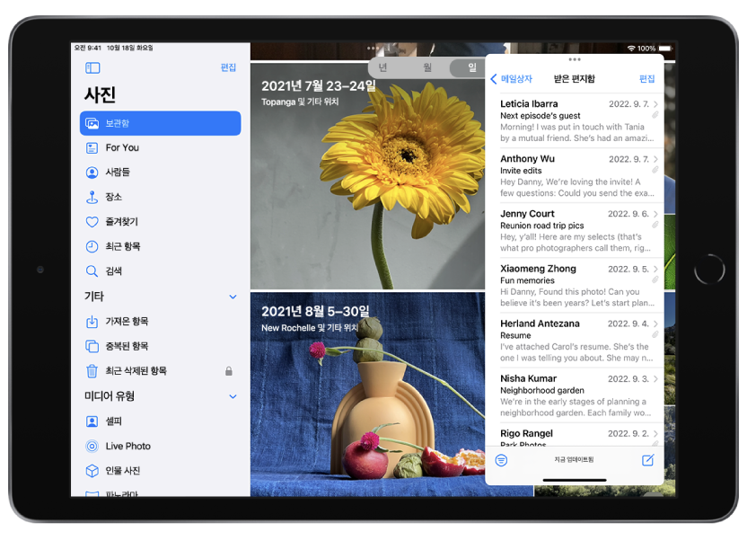Switch to 년 years view

click(382, 67)
